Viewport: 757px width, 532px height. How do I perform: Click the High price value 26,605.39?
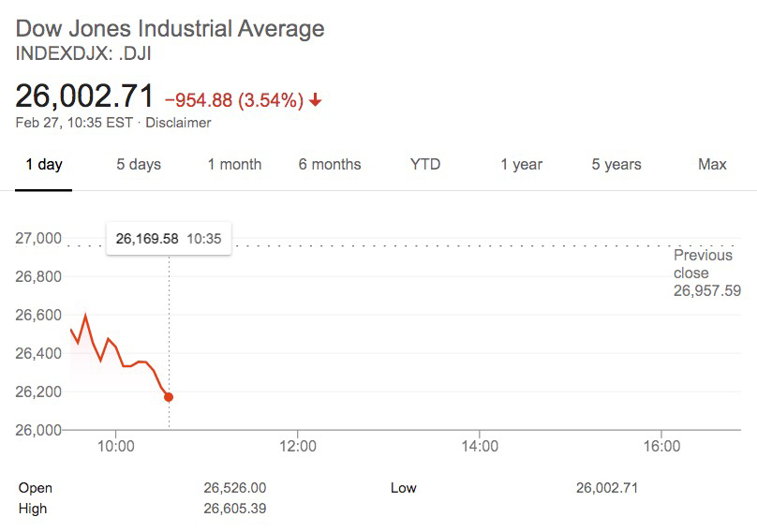coord(235,509)
